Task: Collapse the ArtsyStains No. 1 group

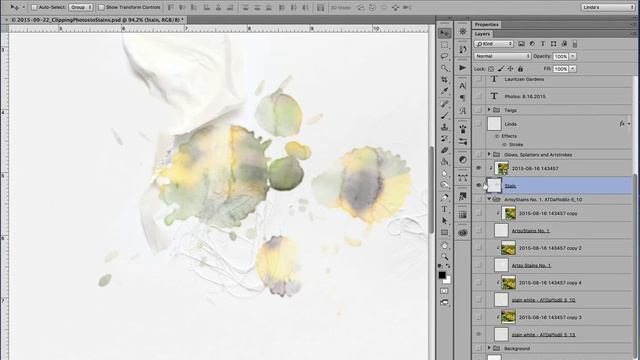Action: tap(489, 199)
